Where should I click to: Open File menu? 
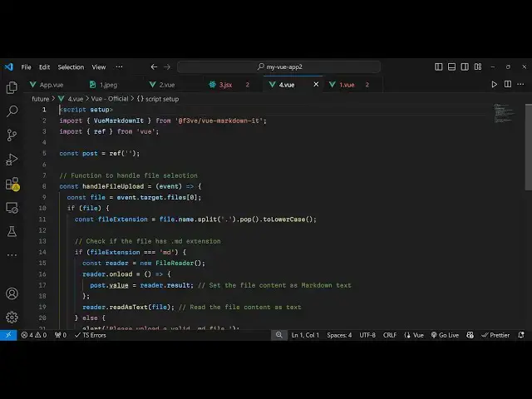pyautogui.click(x=26, y=66)
